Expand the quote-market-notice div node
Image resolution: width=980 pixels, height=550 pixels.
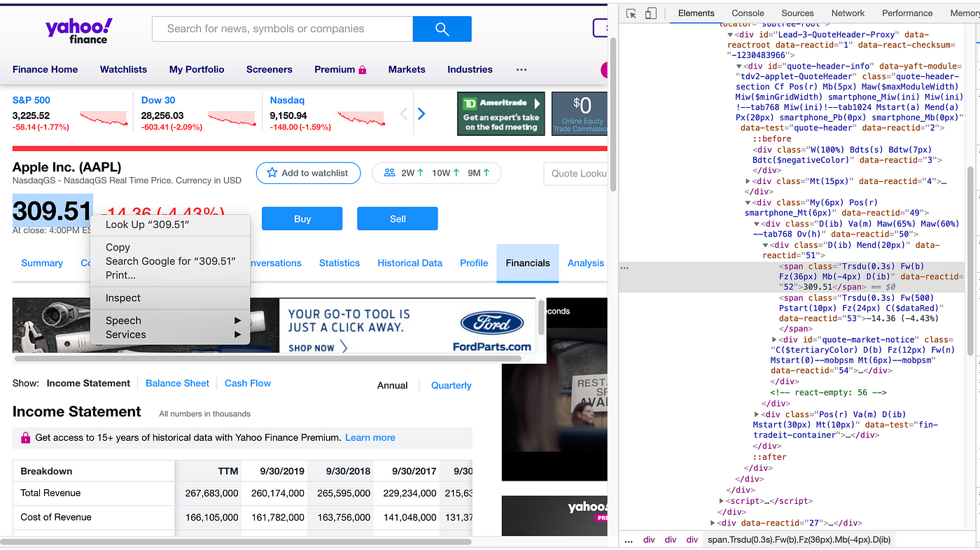click(774, 339)
